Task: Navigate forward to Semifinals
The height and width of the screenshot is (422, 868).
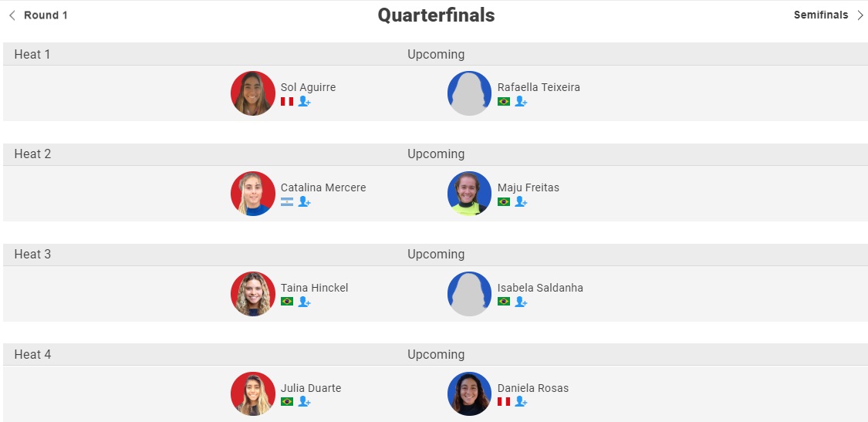Action: pos(821,15)
